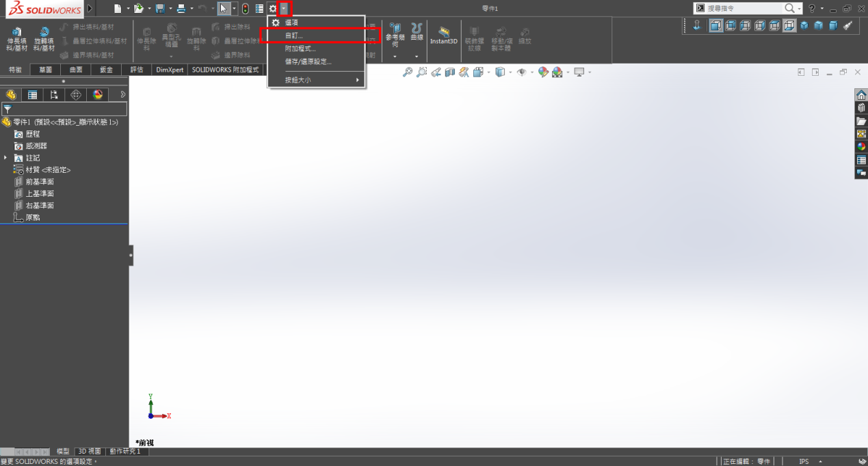Screen dimensions: 868x466
Task: Expand the SOLIDWORKS menu flyout arrow
Action: pyautogui.click(x=90, y=9)
